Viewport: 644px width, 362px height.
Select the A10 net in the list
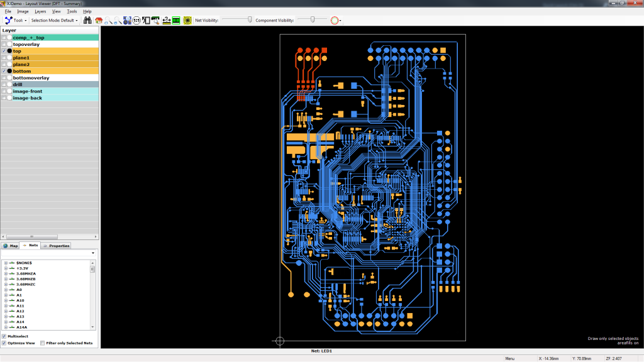20,300
